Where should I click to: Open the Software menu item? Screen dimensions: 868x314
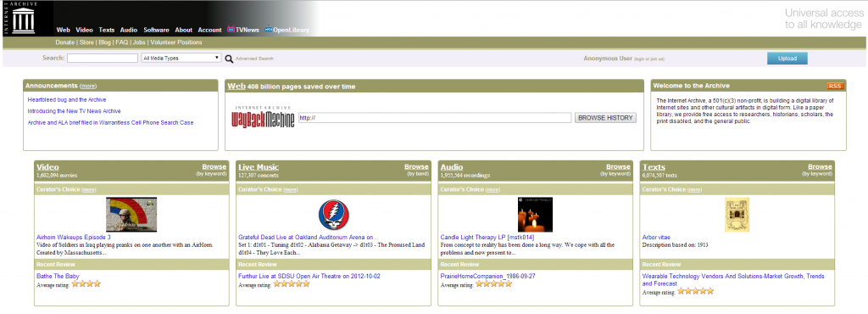156,30
